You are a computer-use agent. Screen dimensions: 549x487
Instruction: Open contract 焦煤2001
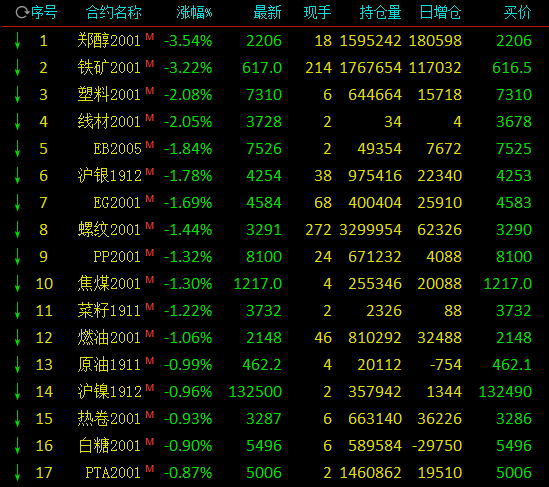(109, 284)
